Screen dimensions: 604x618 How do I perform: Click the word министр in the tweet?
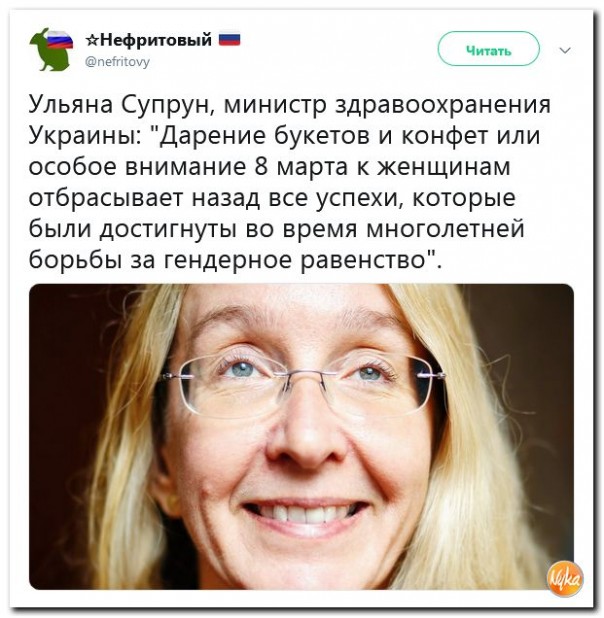tap(276, 106)
